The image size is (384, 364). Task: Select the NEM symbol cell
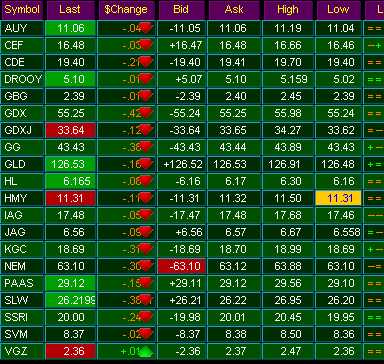pos(22,266)
